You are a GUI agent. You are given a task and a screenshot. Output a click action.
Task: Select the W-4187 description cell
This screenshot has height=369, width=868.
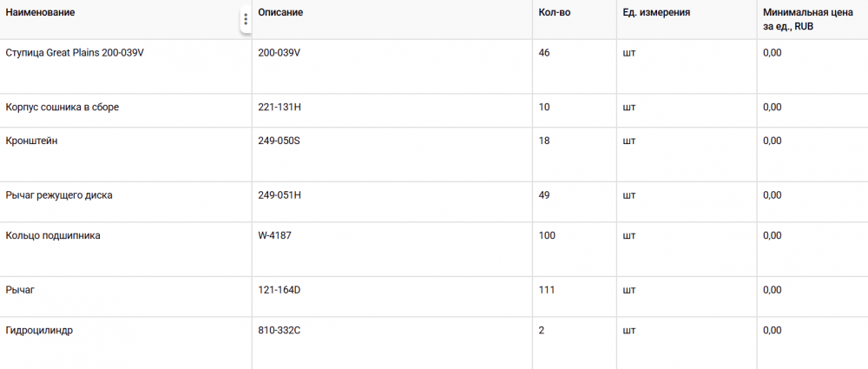click(x=275, y=235)
